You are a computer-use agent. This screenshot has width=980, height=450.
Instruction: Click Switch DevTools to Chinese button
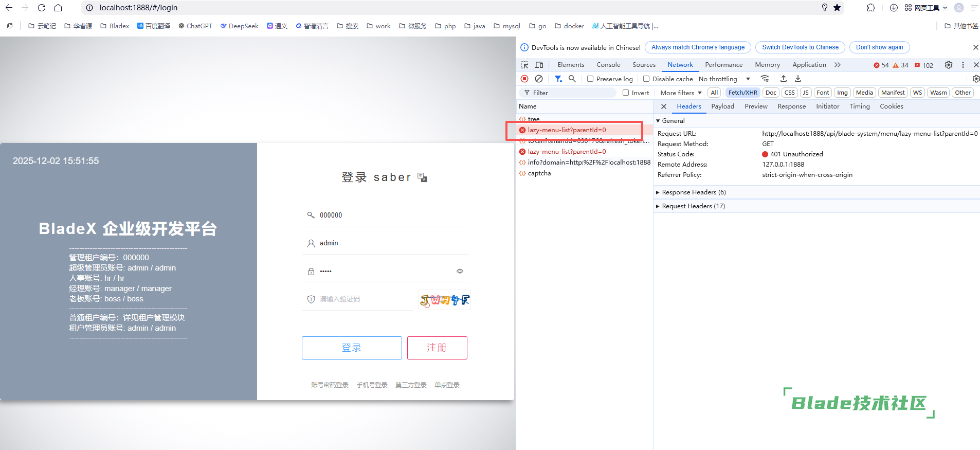(x=800, y=47)
